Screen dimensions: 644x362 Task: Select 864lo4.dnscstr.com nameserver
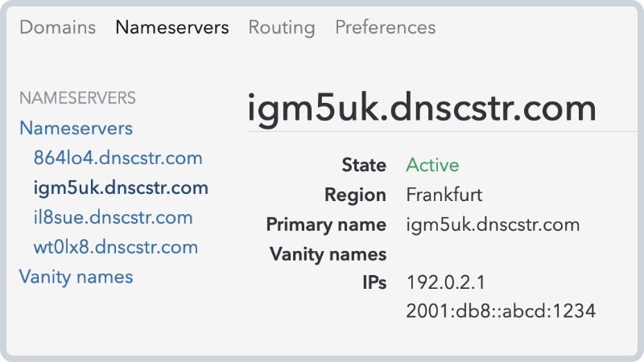click(118, 158)
